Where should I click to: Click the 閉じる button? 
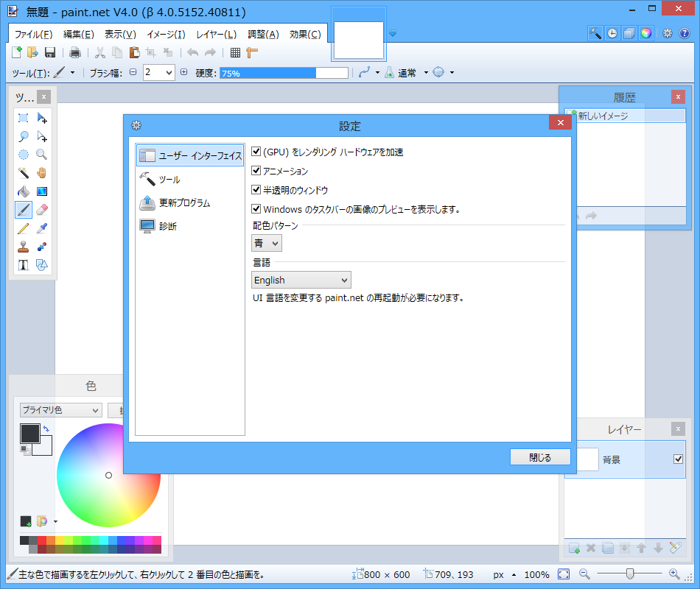[x=540, y=456]
